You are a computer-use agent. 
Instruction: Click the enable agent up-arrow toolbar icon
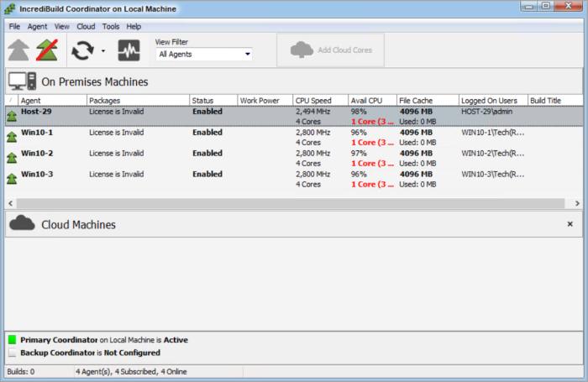(x=18, y=50)
